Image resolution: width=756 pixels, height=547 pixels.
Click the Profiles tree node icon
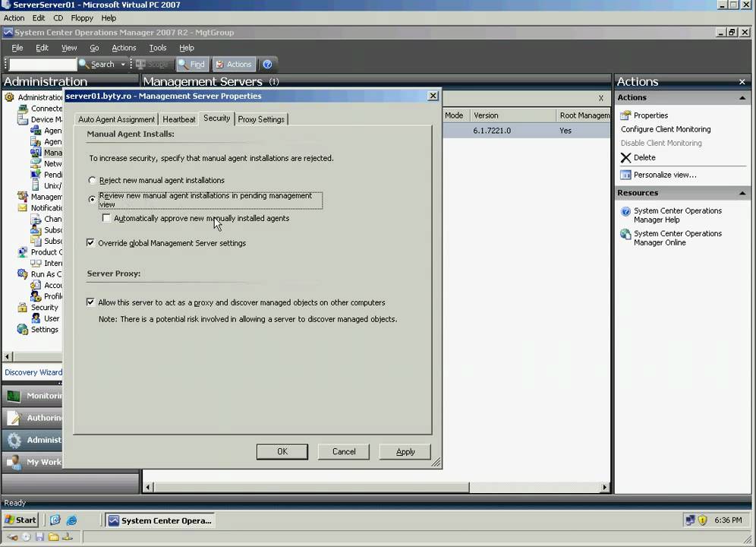tap(36, 296)
